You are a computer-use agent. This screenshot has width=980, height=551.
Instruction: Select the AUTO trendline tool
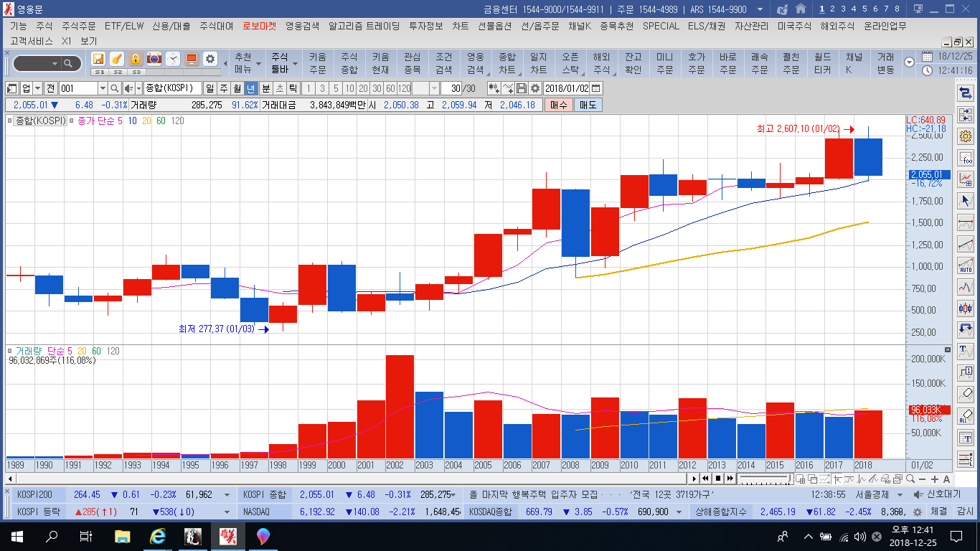(x=966, y=265)
